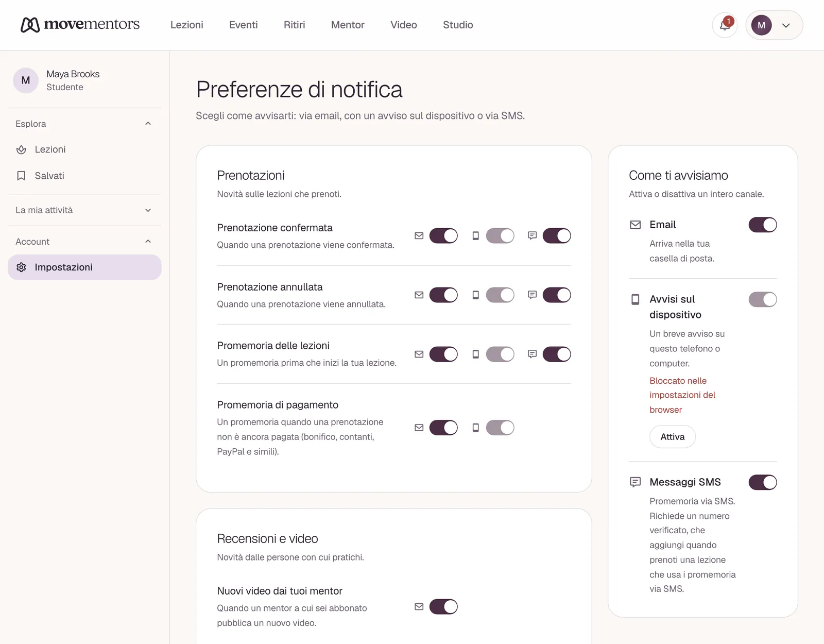Viewport: 824px width, 644px height.
Task: Open the Video nav item
Action: pos(404,25)
